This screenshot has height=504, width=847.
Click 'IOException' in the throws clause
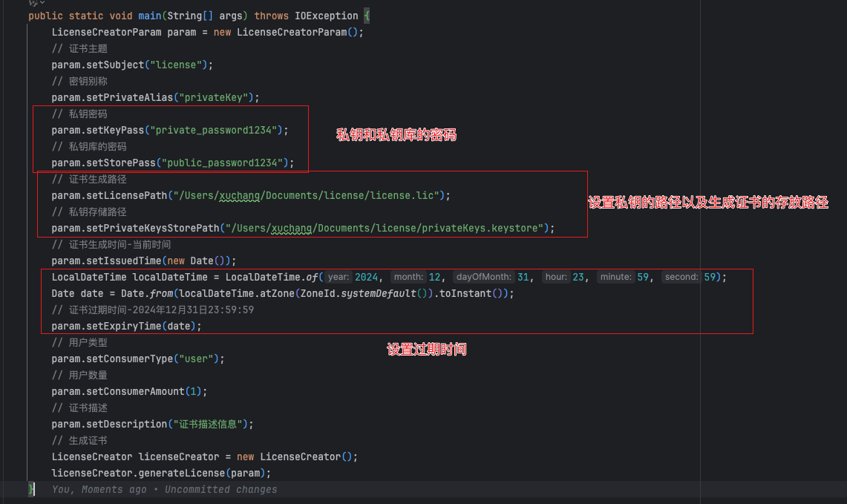click(x=327, y=16)
